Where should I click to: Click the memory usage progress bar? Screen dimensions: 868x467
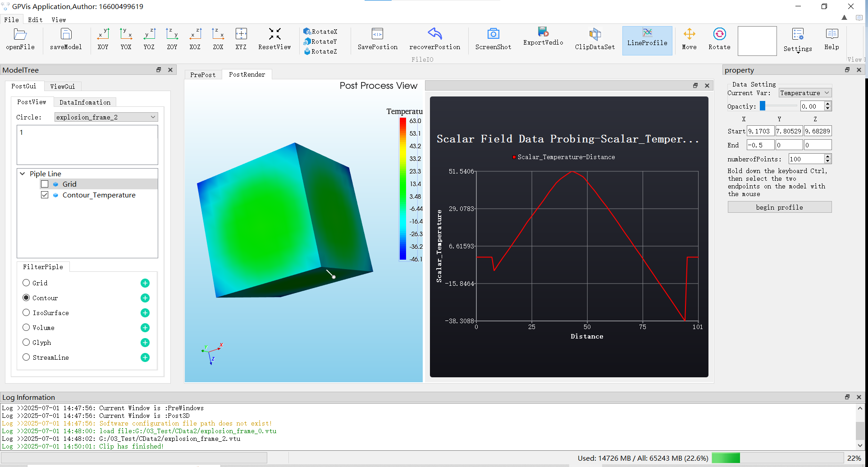pos(777,458)
